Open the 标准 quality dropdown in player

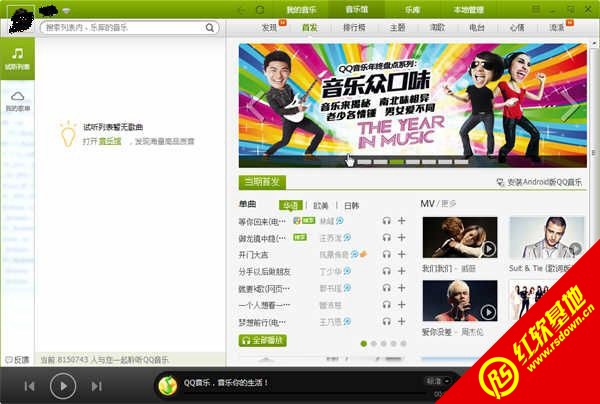click(x=438, y=381)
